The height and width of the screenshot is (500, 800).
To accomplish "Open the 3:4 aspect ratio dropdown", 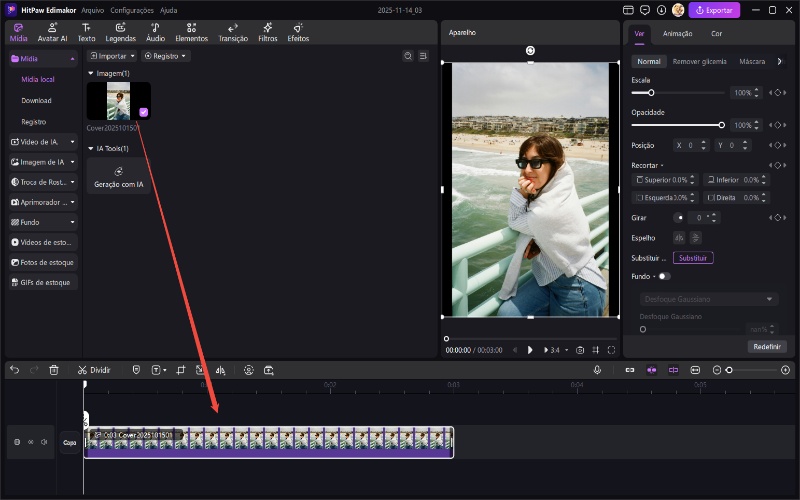I will (556, 350).
